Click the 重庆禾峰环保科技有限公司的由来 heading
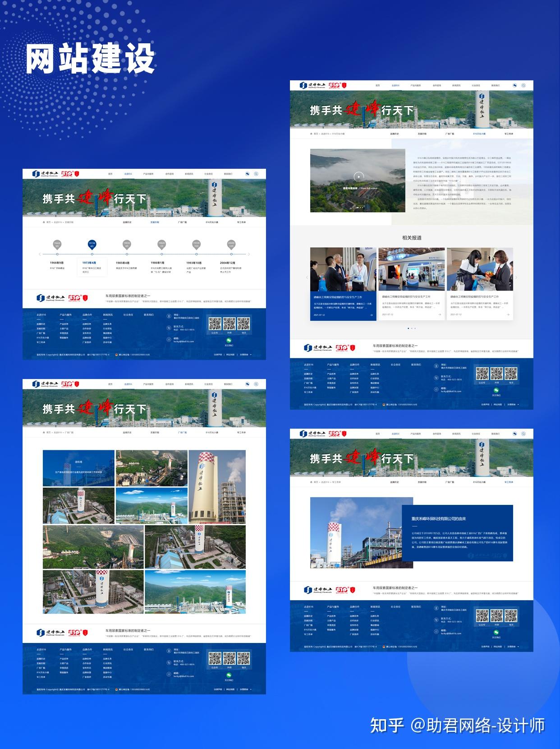The width and height of the screenshot is (560, 749). pos(439,519)
